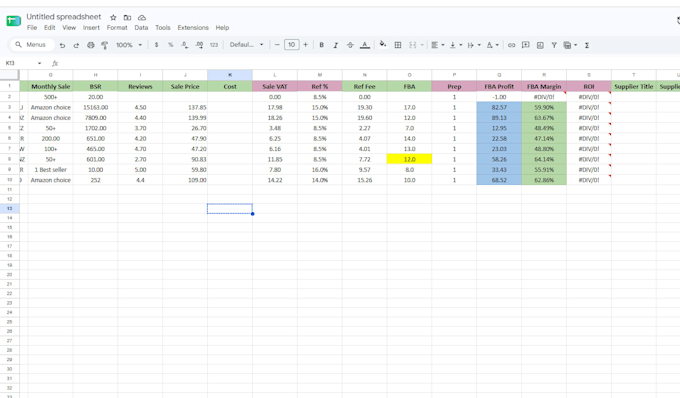680x398 pixels.
Task: Click the Print icon
Action: [91, 45]
